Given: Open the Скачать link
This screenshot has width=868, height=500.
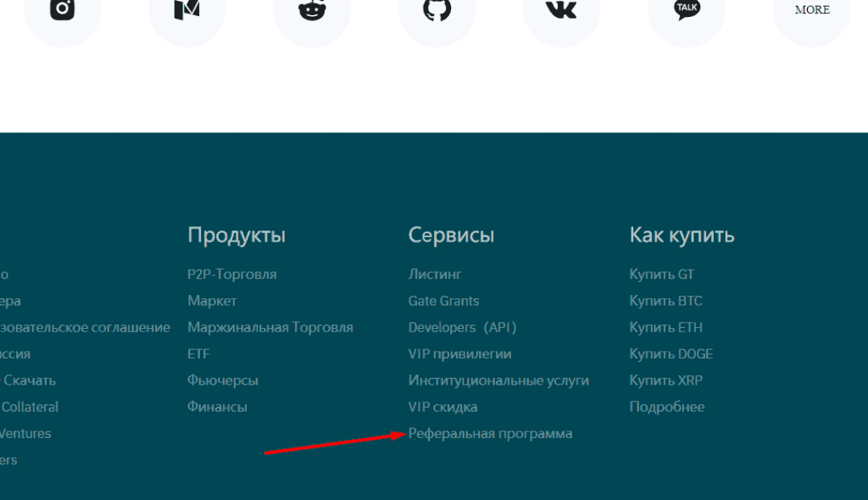Looking at the screenshot, I should click(x=28, y=381).
